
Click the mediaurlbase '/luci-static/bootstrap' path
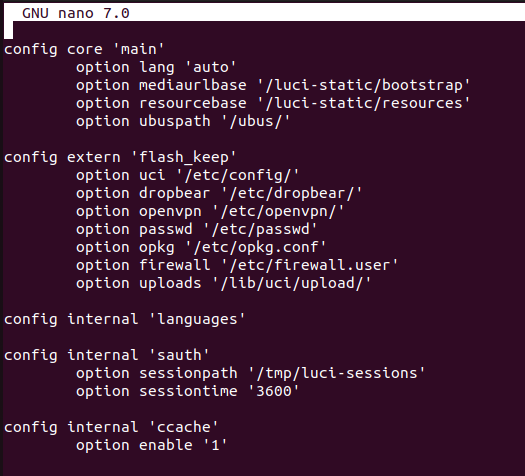[364, 85]
